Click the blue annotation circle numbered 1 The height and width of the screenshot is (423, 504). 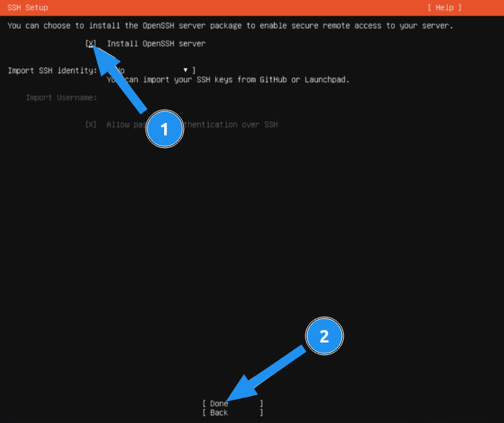pyautogui.click(x=164, y=130)
